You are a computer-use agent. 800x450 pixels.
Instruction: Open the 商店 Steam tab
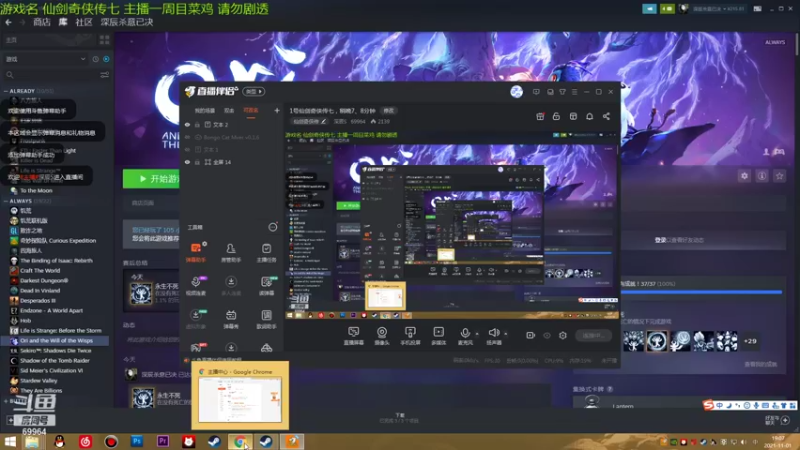42,22
